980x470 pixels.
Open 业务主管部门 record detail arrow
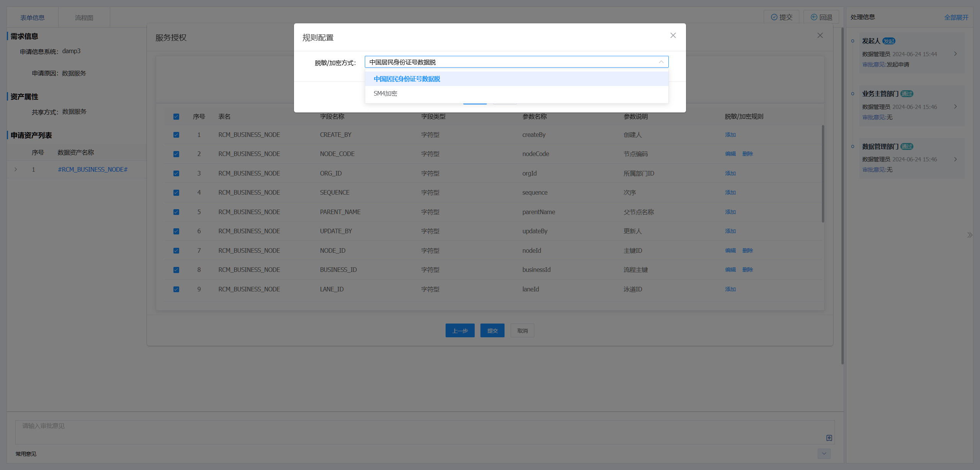coord(955,107)
